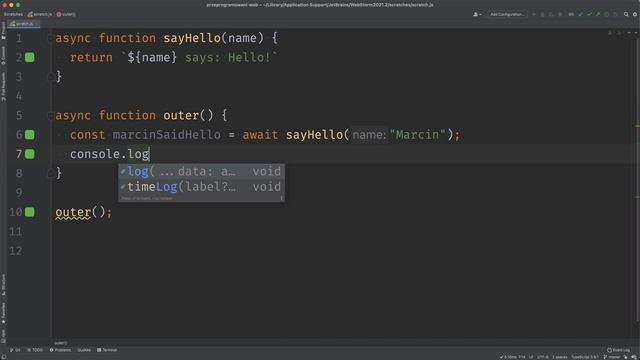This screenshot has height=360, width=640.
Task: Click the sayHello function name on line 1
Action: pyautogui.click(x=192, y=38)
